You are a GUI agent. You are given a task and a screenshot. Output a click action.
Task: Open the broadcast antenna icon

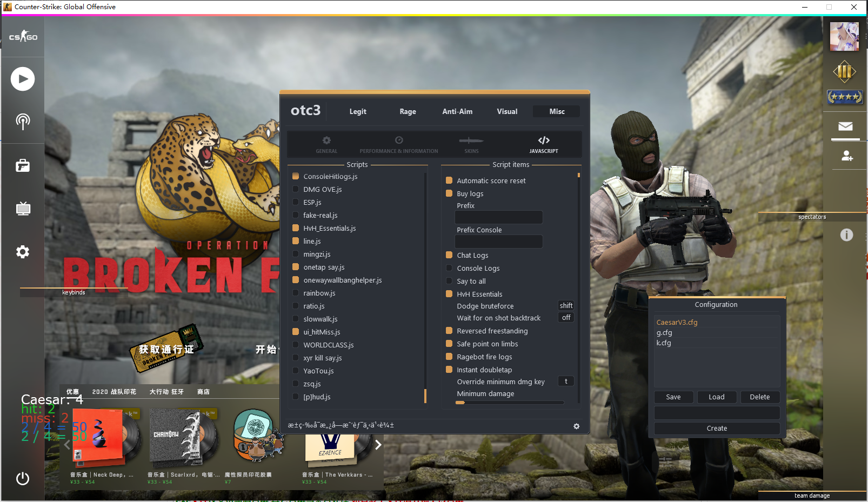23,122
